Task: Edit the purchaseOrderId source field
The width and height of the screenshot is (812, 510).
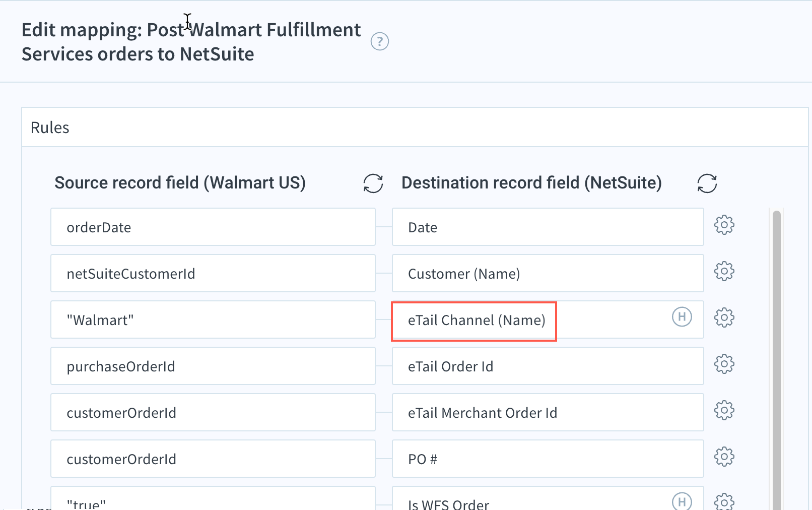Action: pyautogui.click(x=213, y=366)
